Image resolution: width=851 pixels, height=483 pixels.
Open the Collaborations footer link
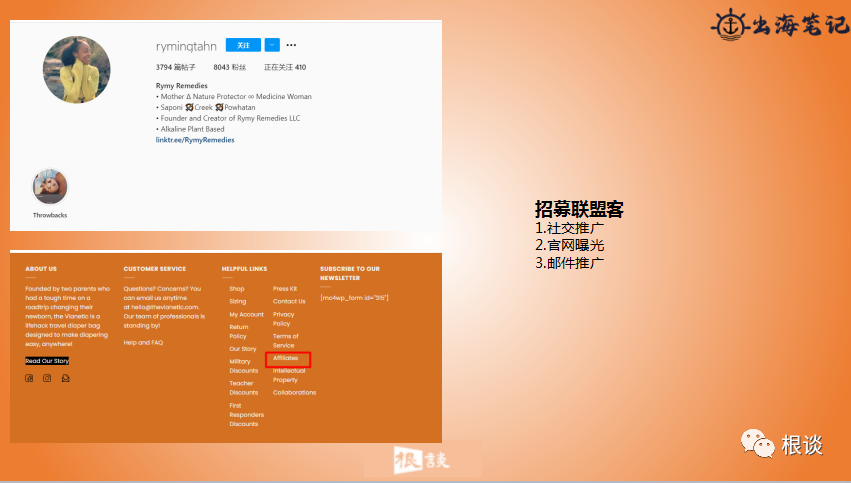(295, 392)
